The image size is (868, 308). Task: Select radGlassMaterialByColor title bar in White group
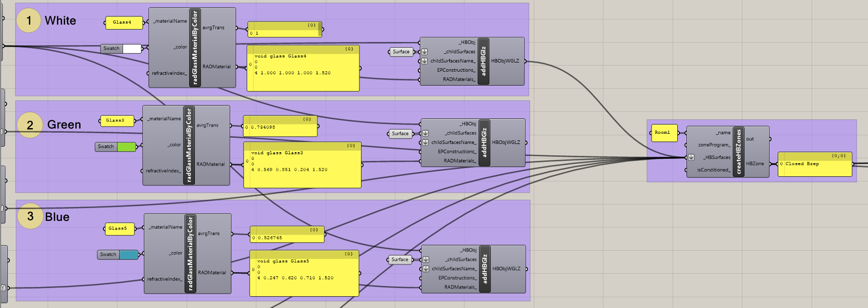point(195,47)
